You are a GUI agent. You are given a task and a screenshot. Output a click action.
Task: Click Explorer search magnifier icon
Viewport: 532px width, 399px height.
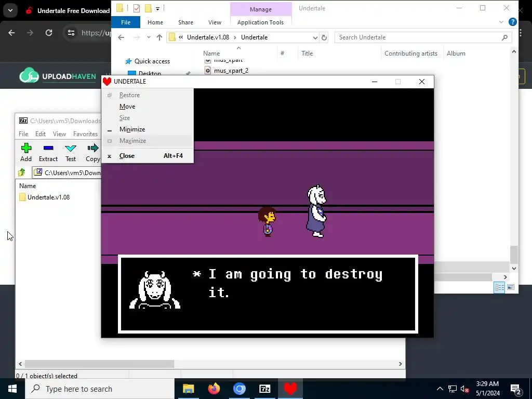tap(504, 37)
